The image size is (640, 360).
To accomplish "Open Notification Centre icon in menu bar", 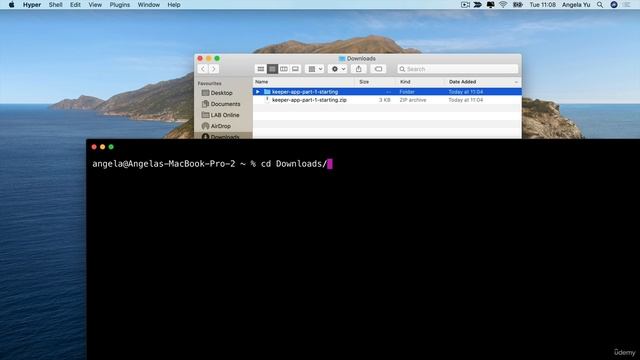I will [627, 5].
